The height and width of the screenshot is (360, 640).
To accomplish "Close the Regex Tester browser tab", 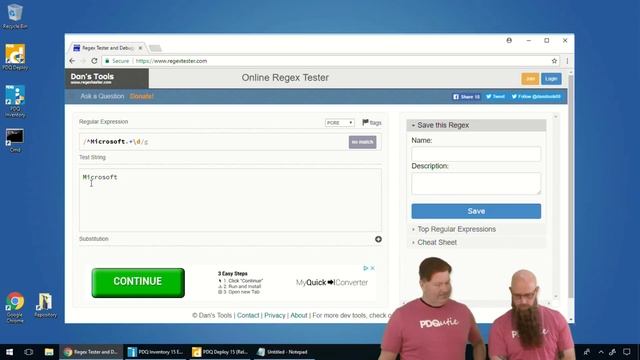I will point(140,48).
